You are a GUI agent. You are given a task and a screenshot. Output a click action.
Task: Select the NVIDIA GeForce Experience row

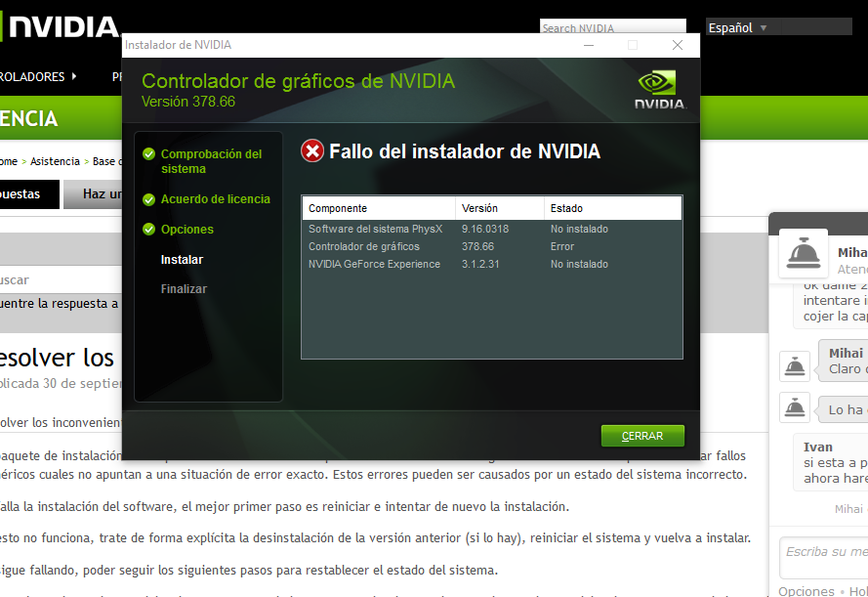(491, 264)
